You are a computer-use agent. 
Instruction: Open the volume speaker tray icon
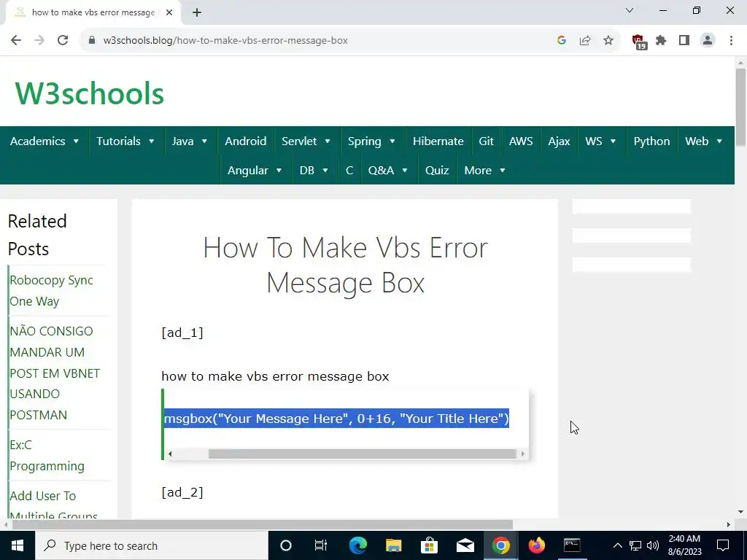click(653, 545)
